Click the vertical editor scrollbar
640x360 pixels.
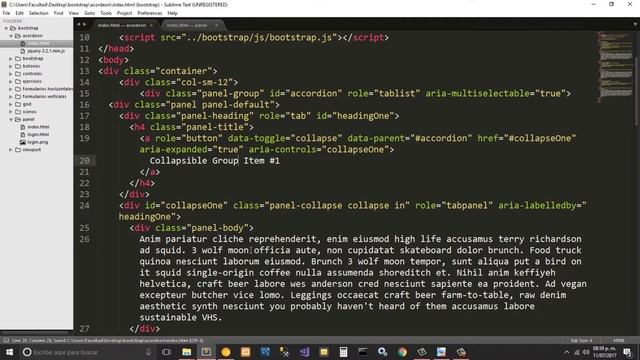636,90
